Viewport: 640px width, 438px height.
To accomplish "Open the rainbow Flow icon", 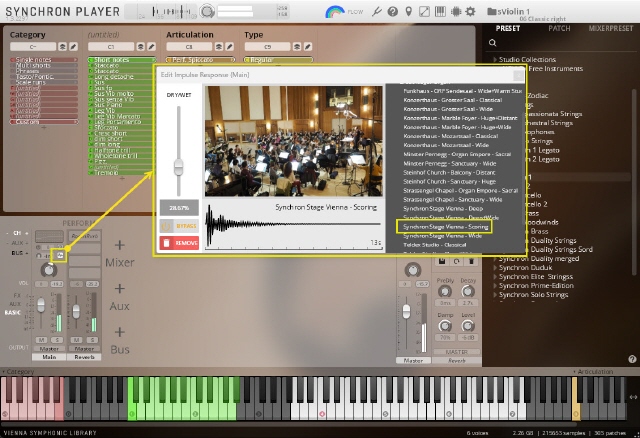I will coord(335,11).
